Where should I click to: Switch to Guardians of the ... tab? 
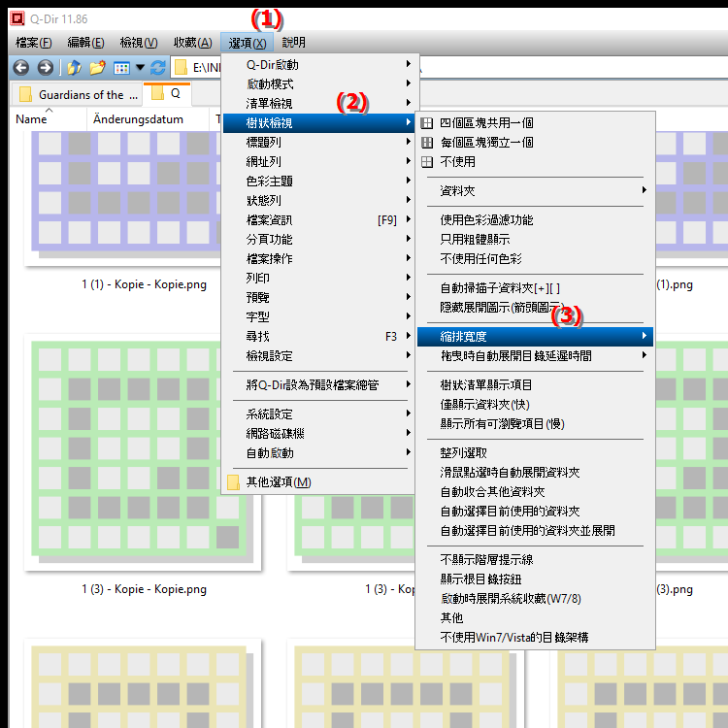coord(77,95)
